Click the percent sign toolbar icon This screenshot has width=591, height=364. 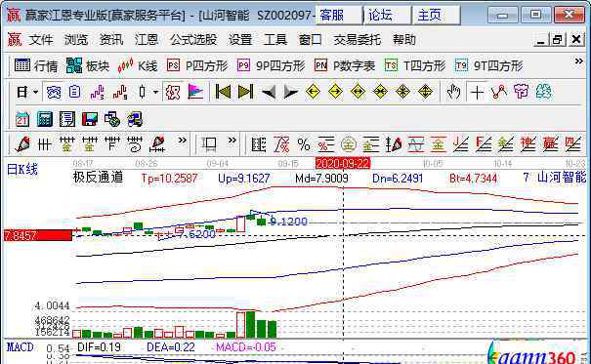[304, 144]
